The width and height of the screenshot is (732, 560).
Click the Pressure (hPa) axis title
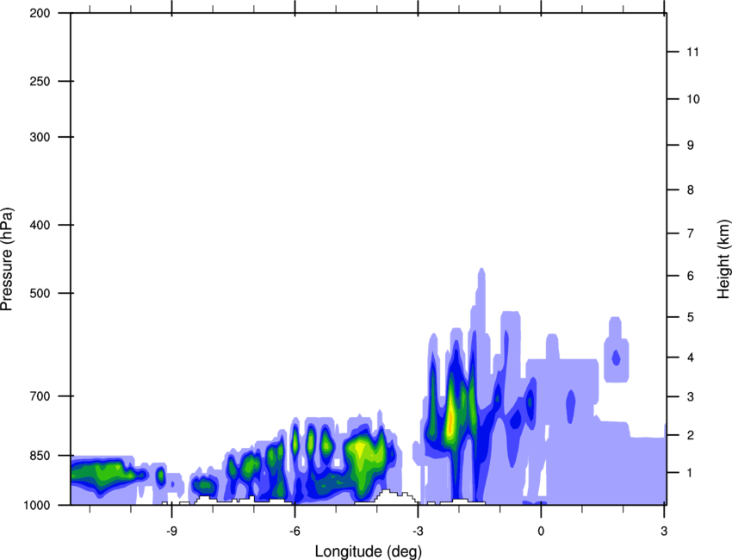7,258
